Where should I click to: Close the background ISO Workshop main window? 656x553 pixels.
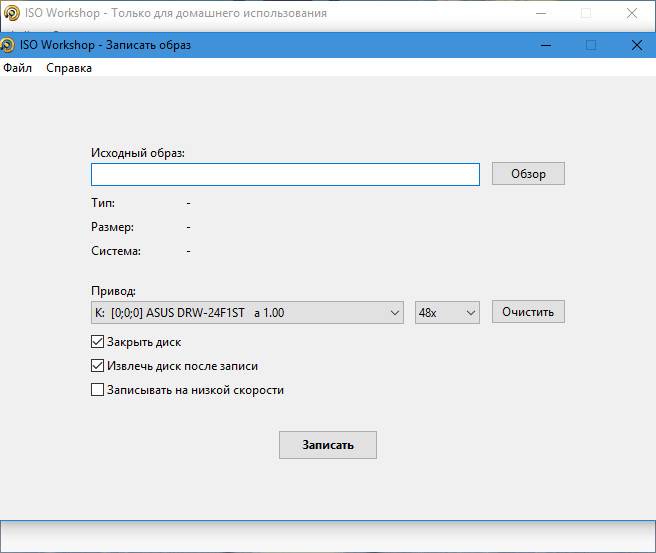[632, 13]
